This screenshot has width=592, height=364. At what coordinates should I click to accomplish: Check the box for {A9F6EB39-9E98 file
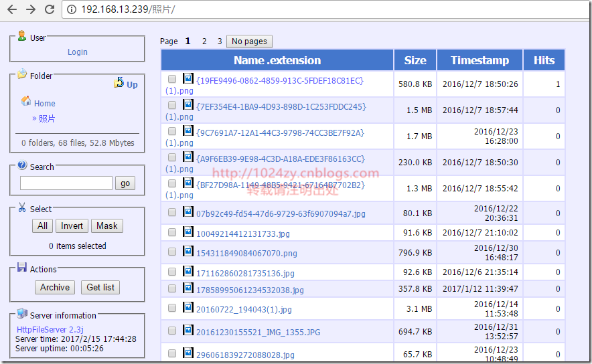coord(172,157)
